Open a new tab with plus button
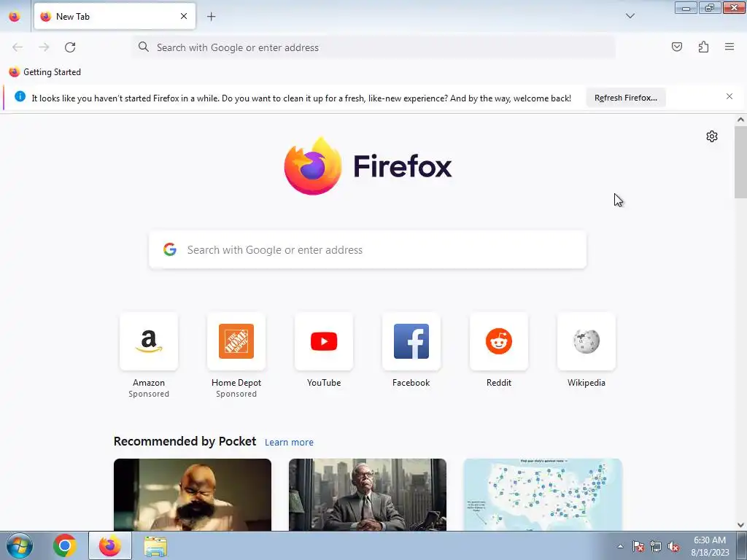The image size is (747, 560). 211,17
